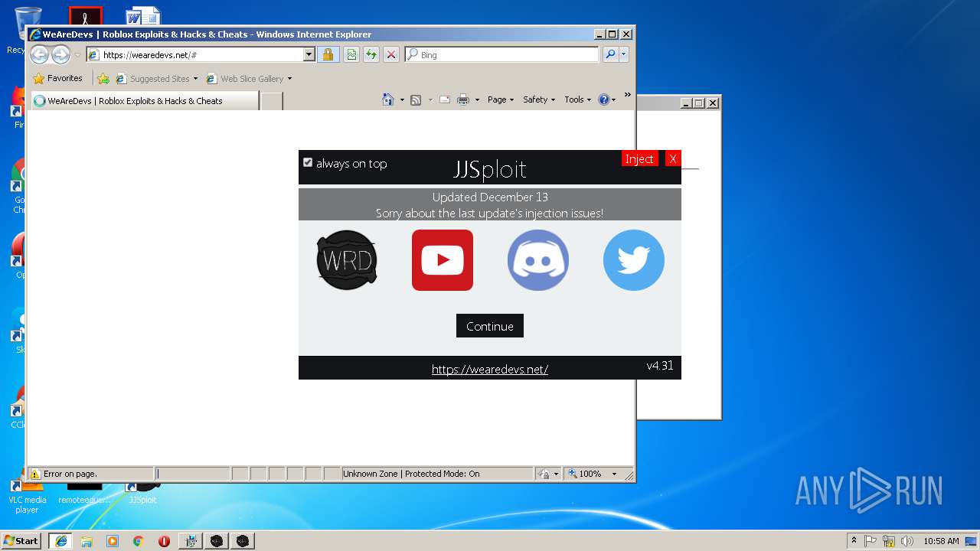Expand the Home button dropdown arrow
This screenshot has height=551, width=980.
tap(402, 100)
